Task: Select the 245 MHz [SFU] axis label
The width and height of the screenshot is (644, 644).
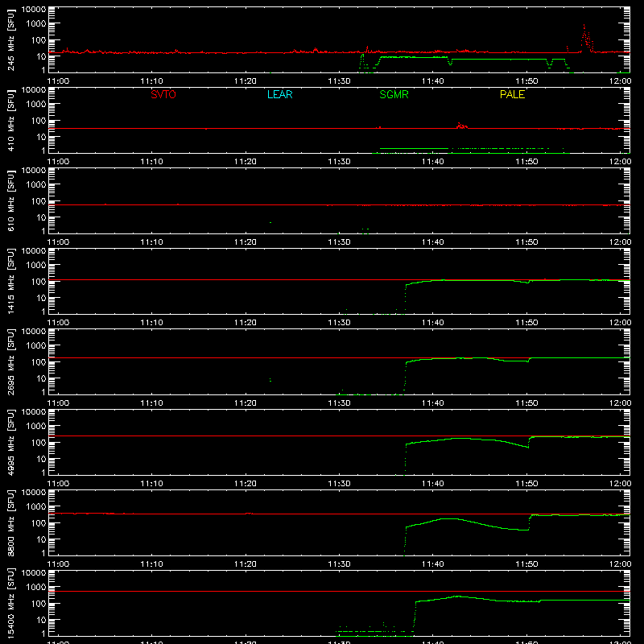Action: (x=11, y=39)
